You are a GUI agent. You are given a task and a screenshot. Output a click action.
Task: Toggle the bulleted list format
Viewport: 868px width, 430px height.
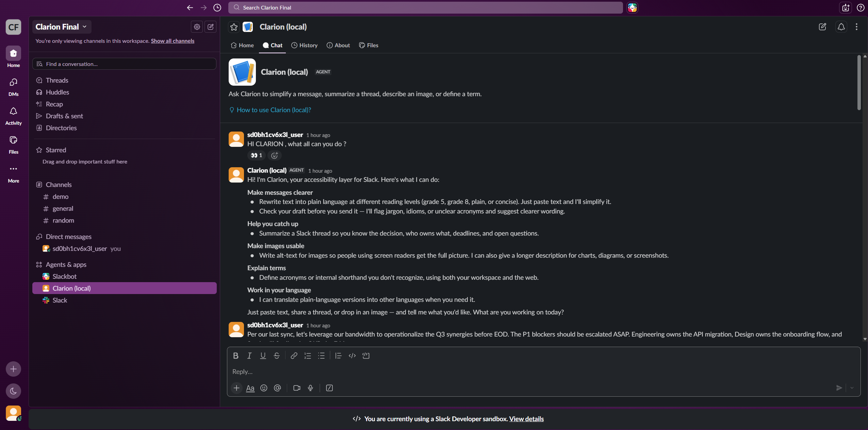pos(321,356)
